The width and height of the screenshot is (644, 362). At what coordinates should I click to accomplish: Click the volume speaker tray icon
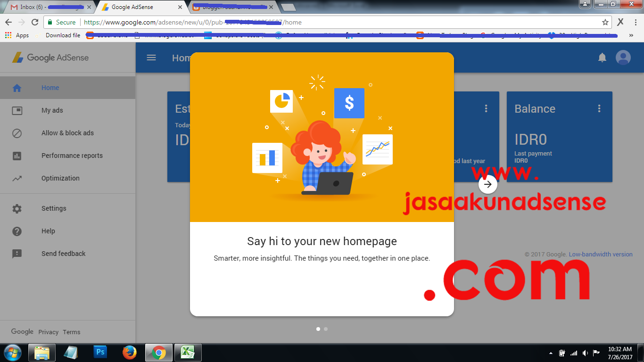pyautogui.click(x=585, y=353)
